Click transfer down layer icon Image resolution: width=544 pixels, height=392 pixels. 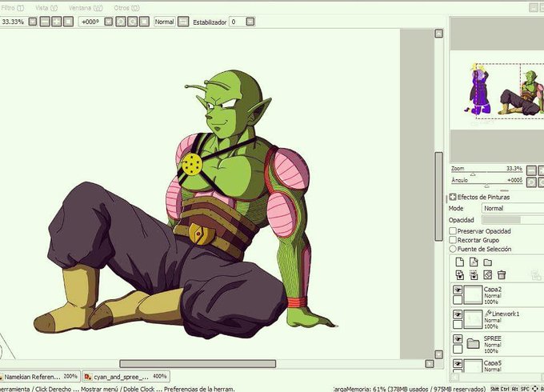coord(460,275)
